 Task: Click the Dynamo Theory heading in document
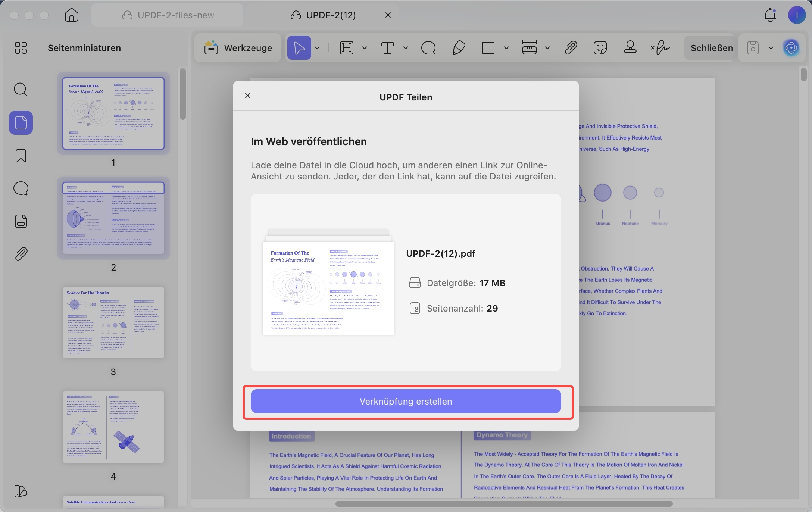tap(502, 435)
